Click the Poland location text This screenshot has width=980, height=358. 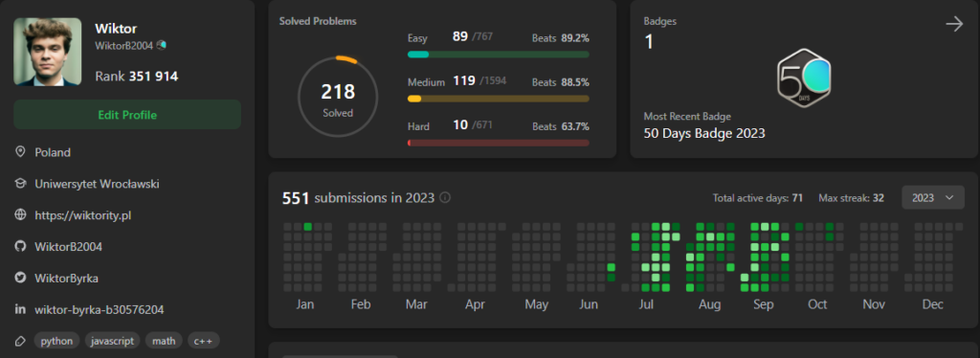pos(53,152)
